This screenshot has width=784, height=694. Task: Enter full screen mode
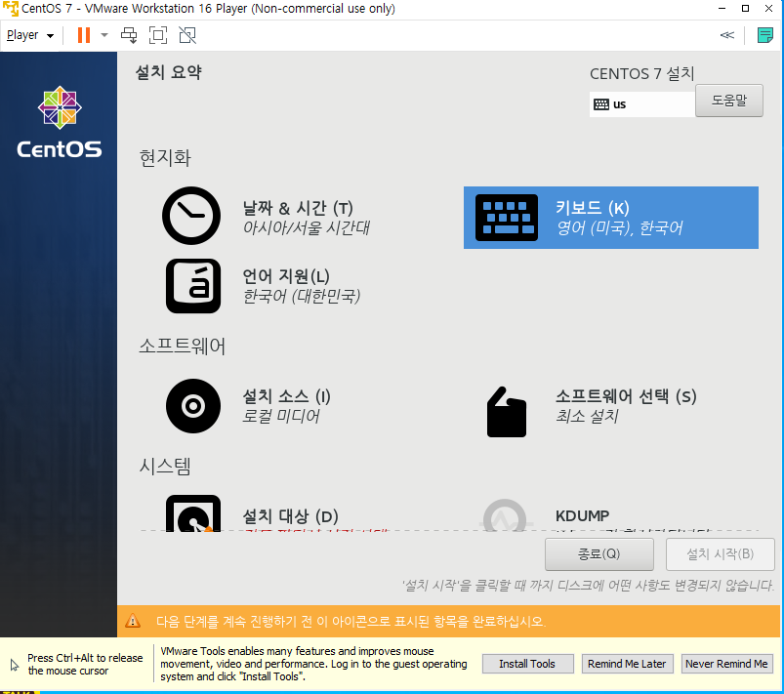pos(158,35)
